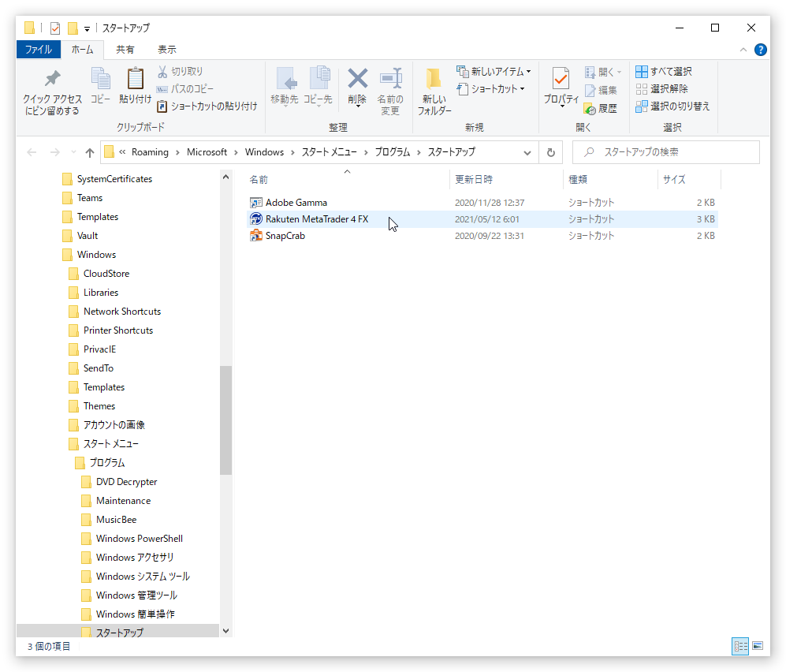Switch to the Share (共有) tab

tap(125, 49)
